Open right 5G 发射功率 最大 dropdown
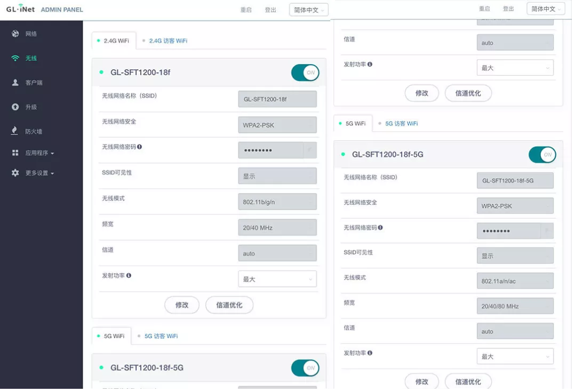Image resolution: width=575 pixels, height=392 pixels. point(515,356)
